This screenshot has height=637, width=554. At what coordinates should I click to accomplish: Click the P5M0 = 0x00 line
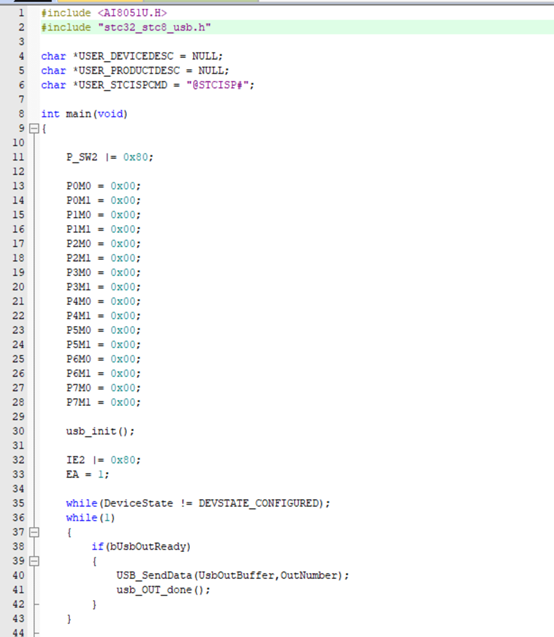pyautogui.click(x=104, y=330)
